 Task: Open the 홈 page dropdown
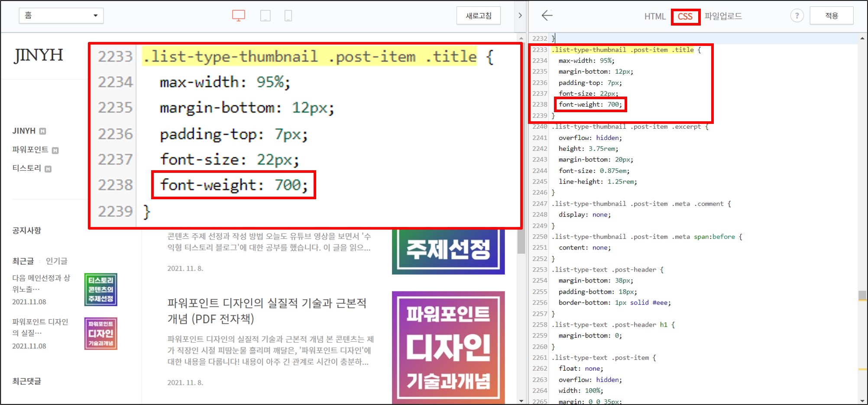click(61, 16)
